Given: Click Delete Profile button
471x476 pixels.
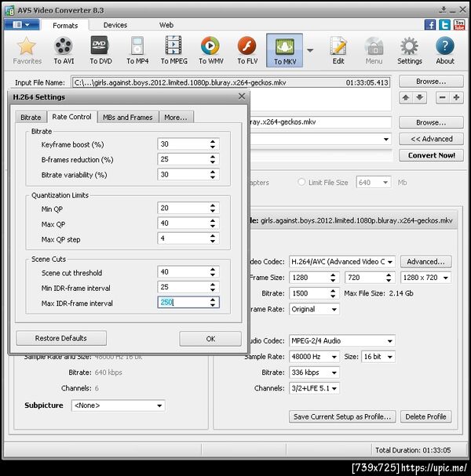Looking at the screenshot, I should pos(425,417).
